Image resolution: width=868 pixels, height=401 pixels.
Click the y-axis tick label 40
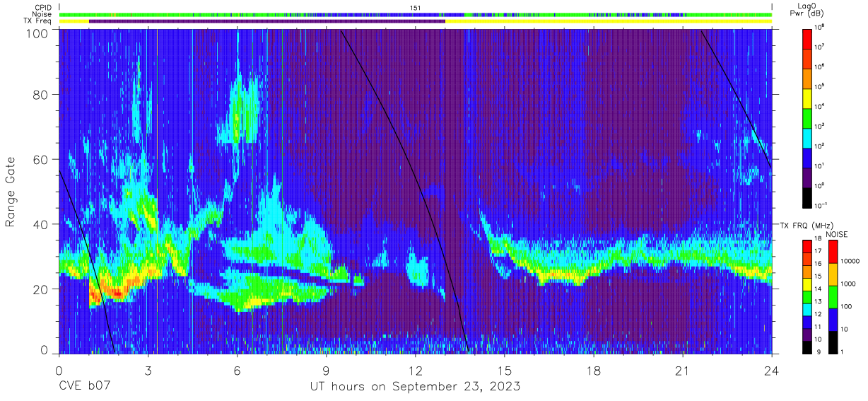(x=40, y=225)
